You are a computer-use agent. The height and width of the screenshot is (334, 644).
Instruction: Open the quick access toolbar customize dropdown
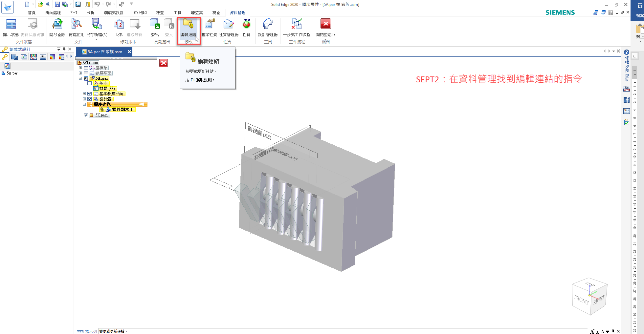coord(131,4)
